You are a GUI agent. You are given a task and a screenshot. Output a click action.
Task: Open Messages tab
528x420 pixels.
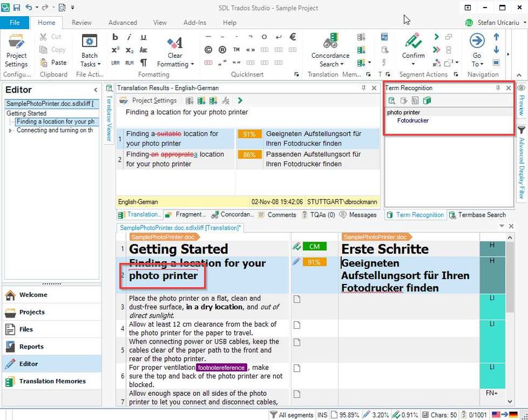coord(358,214)
